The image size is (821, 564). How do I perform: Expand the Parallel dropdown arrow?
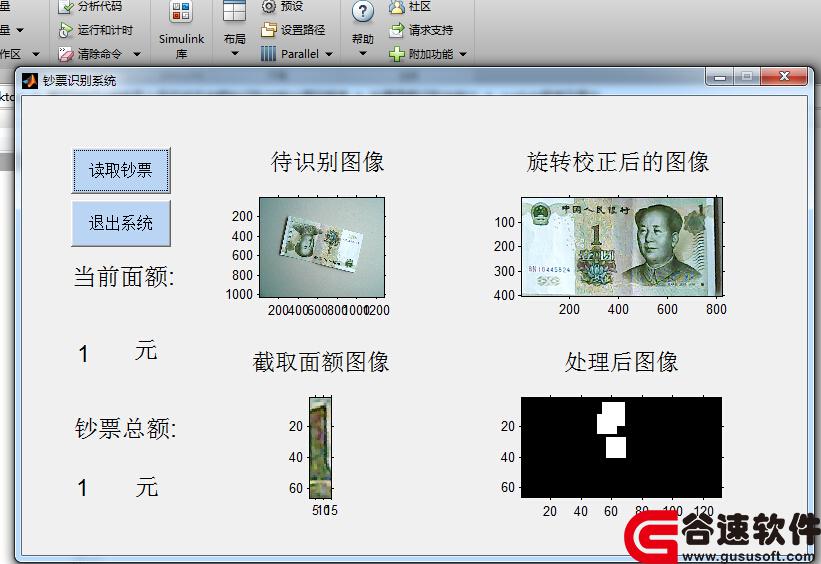pyautogui.click(x=329, y=54)
